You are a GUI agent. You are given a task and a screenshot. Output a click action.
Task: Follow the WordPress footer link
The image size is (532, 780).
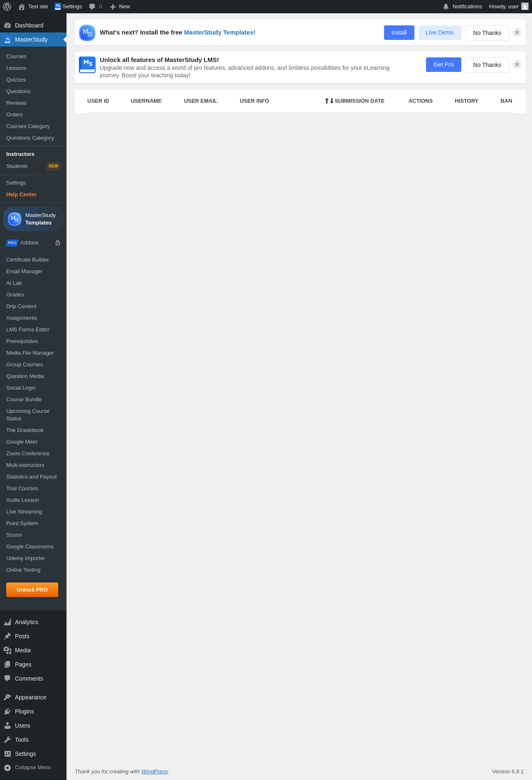[x=155, y=771]
